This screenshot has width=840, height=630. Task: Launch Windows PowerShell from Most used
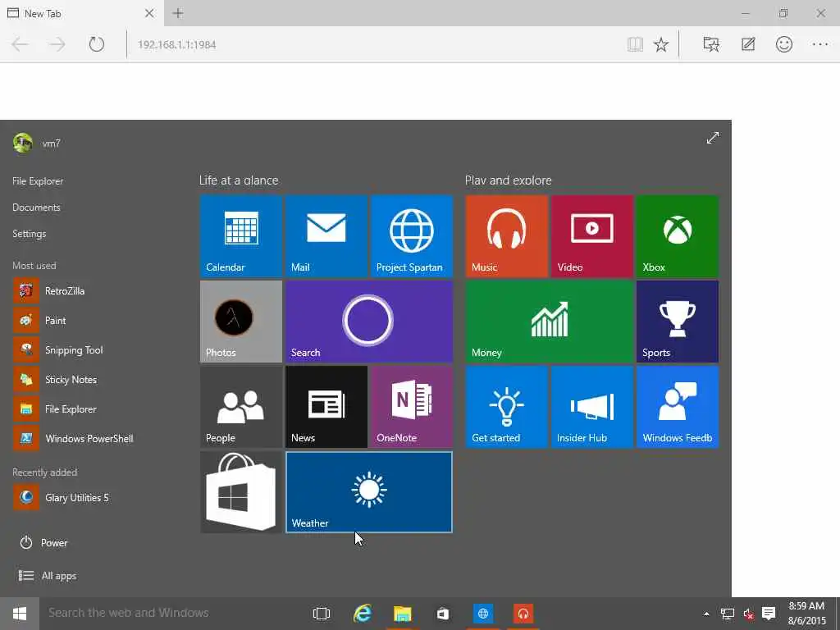coord(73,438)
